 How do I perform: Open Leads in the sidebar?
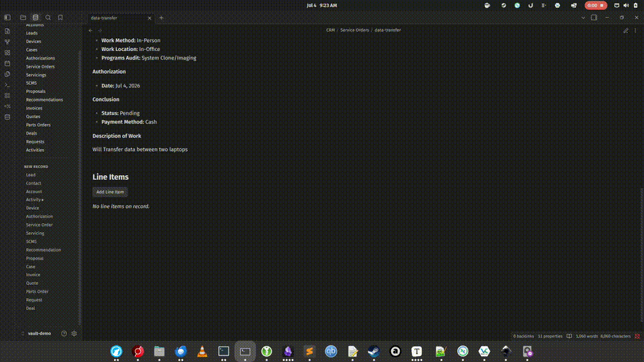click(x=32, y=34)
